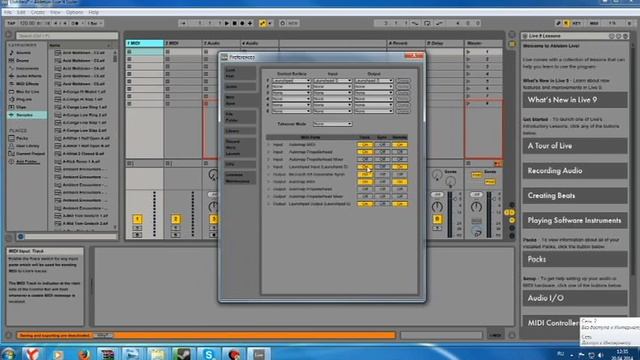Open the CPU preferences tab
This screenshot has height=360, width=640.
[x=240, y=164]
